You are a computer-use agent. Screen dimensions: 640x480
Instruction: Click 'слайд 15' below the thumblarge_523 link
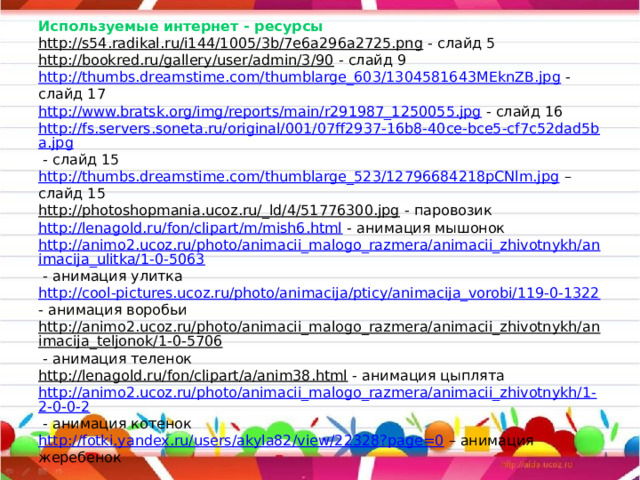pos(72,193)
